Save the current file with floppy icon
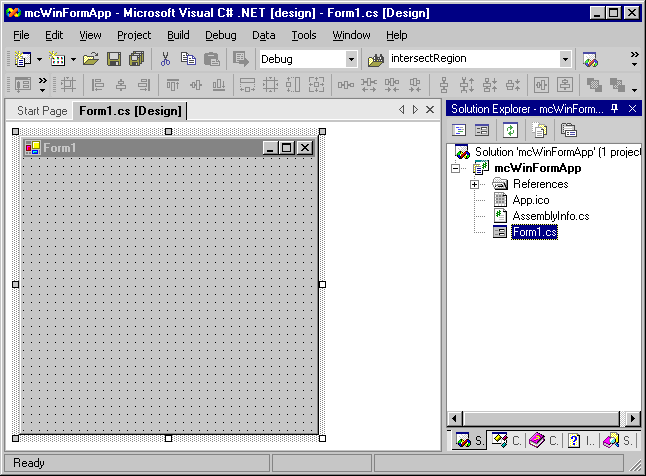Image resolution: width=646 pixels, height=476 pixels. point(114,59)
